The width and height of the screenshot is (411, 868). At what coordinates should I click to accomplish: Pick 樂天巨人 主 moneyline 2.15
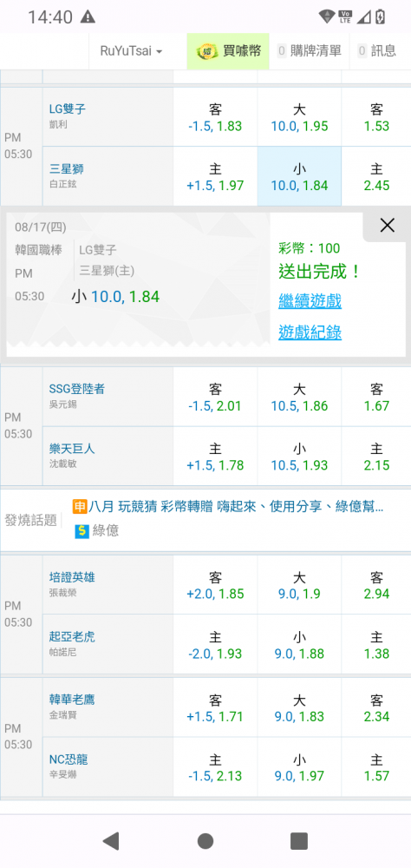[376, 457]
